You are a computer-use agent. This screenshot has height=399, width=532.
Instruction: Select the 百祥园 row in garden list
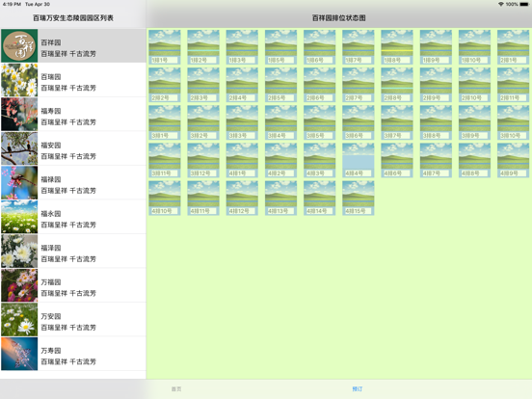[x=73, y=46]
